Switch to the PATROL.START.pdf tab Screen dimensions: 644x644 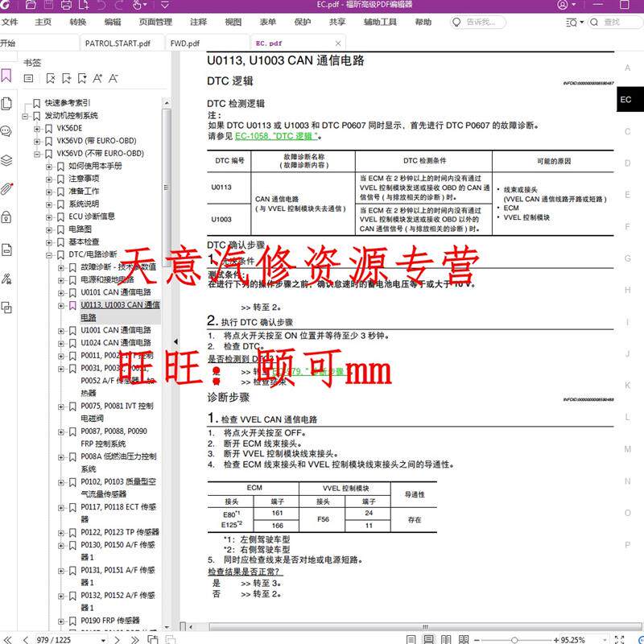click(x=118, y=43)
